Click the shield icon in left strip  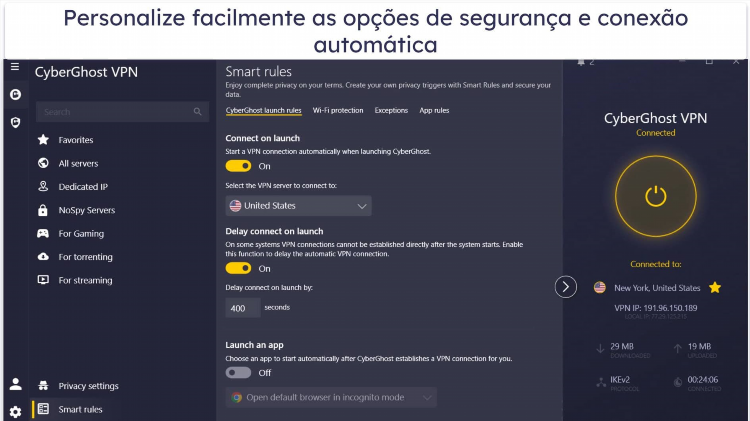15,123
